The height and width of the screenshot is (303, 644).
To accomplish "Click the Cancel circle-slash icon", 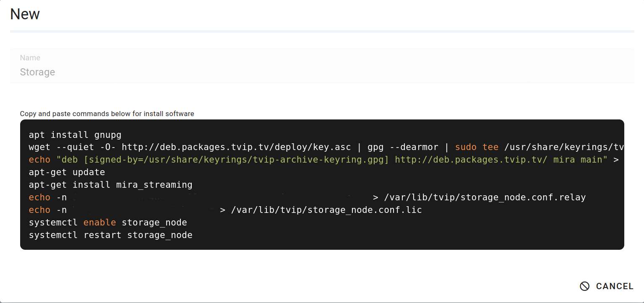I will pyautogui.click(x=584, y=286).
